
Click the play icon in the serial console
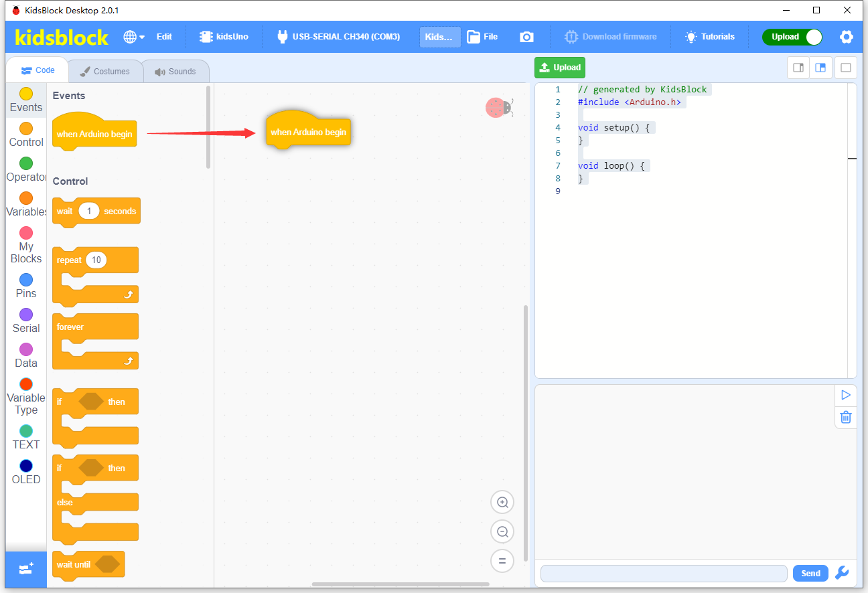(846, 395)
